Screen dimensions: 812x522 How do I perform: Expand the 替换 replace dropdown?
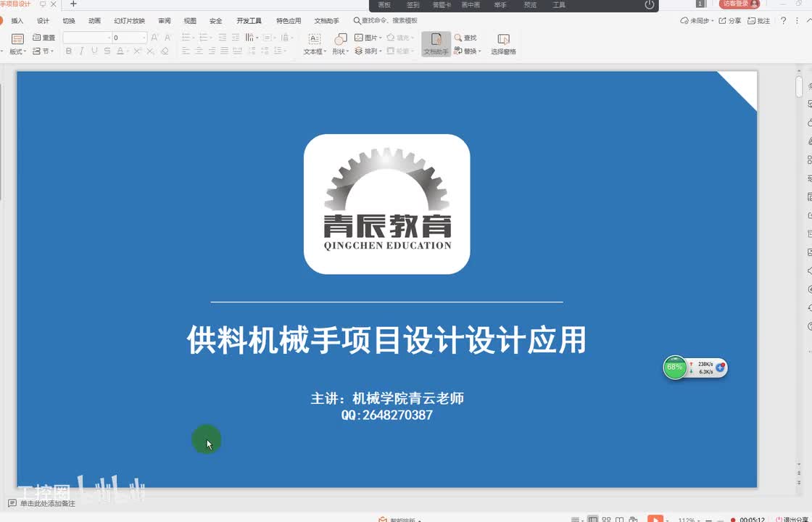[479, 51]
